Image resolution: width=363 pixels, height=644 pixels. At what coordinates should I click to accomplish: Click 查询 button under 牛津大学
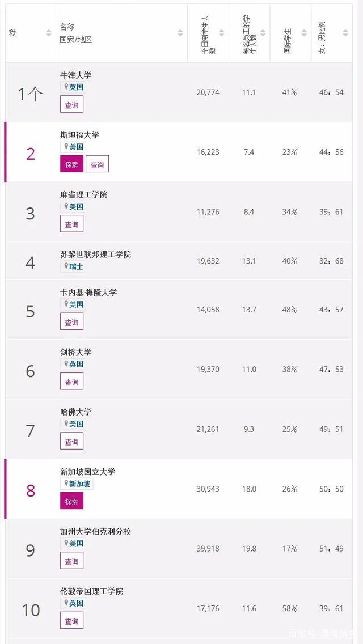[71, 105]
